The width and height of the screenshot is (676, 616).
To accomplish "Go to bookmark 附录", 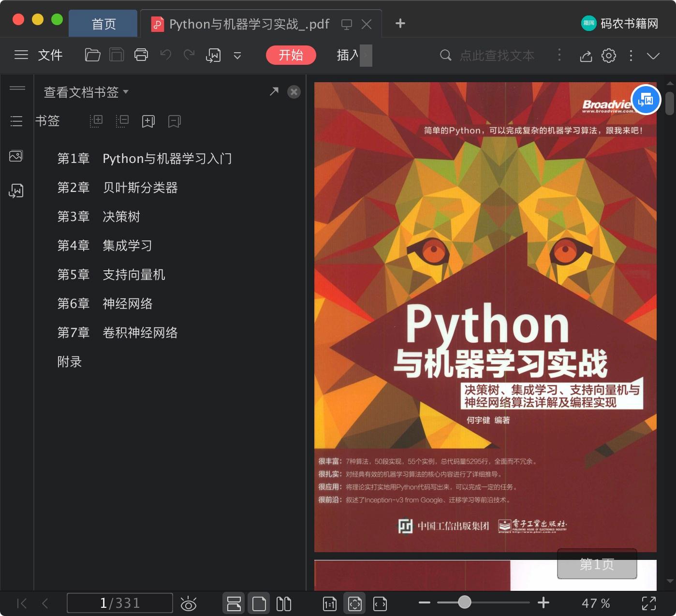I will pyautogui.click(x=70, y=362).
